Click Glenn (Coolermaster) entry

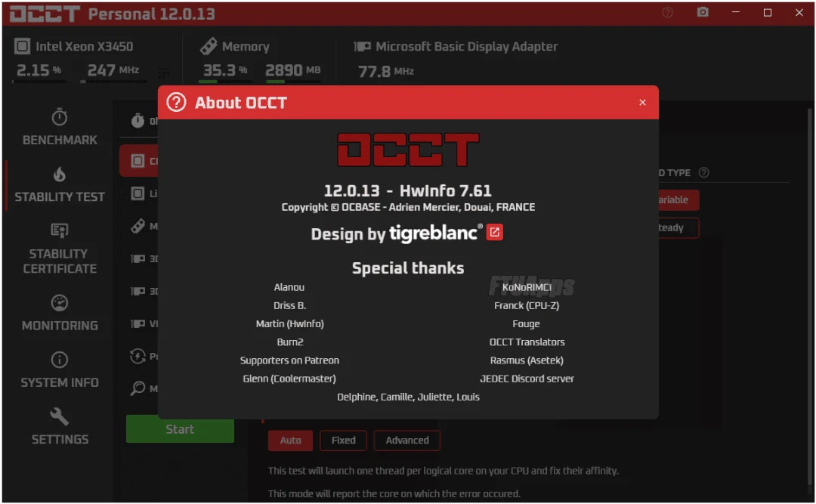(x=289, y=379)
